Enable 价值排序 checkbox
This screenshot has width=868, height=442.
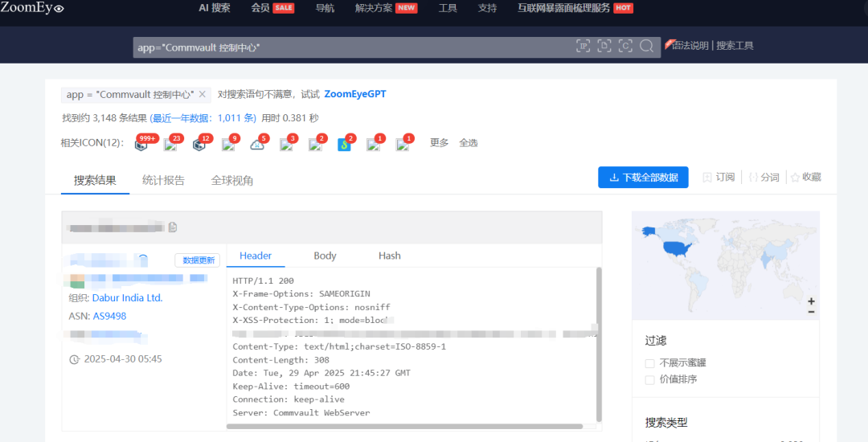pyautogui.click(x=650, y=380)
